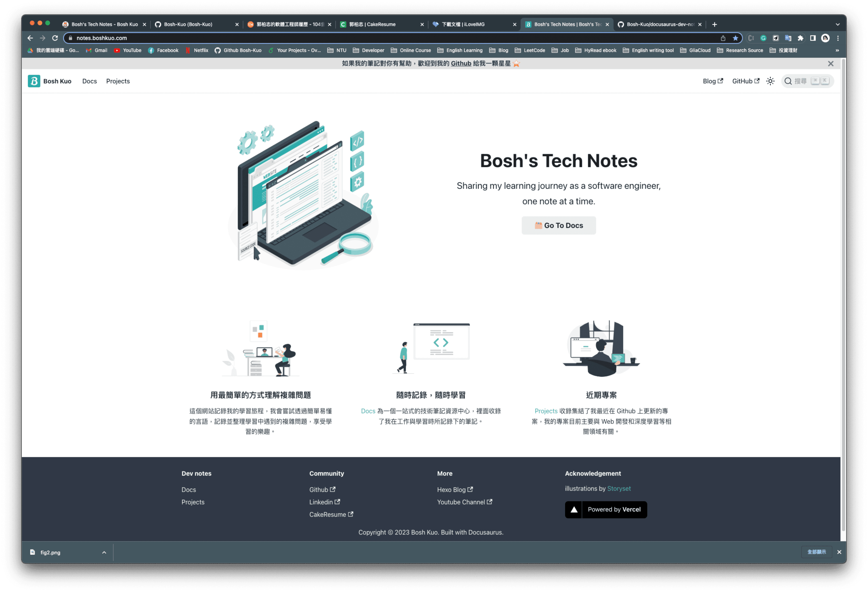Open the Extensions puzzle icon
This screenshot has height=592, width=868.
[800, 38]
